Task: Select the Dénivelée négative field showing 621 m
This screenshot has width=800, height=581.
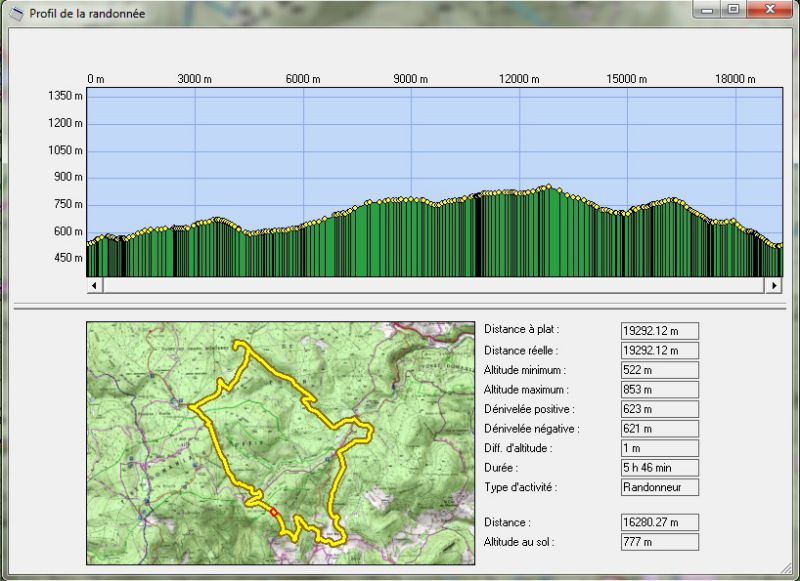Action: tap(660, 428)
